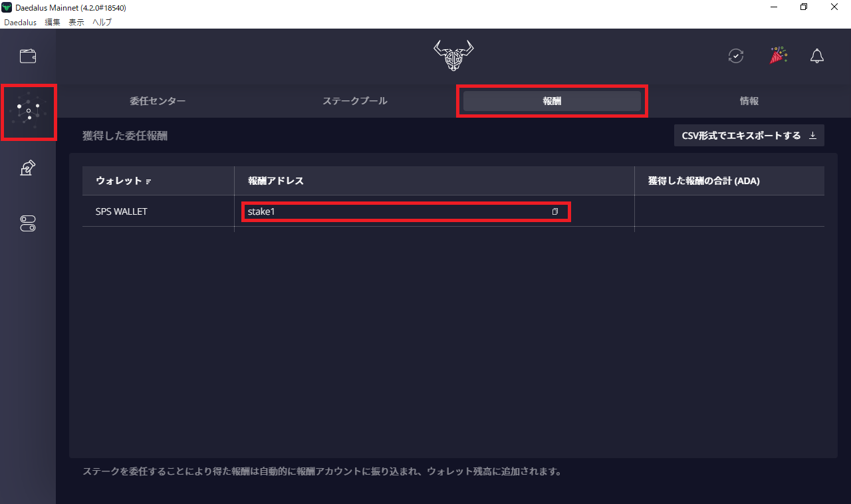Viewport: 851px width, 504px height.
Task: Click the Daedalus bull logo
Action: pyautogui.click(x=453, y=56)
